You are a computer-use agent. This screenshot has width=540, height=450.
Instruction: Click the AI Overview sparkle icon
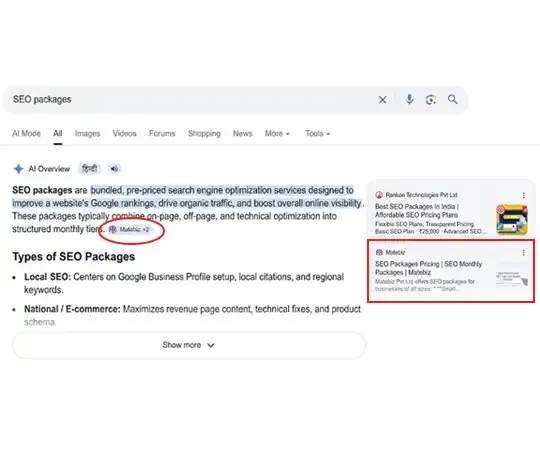point(18,169)
